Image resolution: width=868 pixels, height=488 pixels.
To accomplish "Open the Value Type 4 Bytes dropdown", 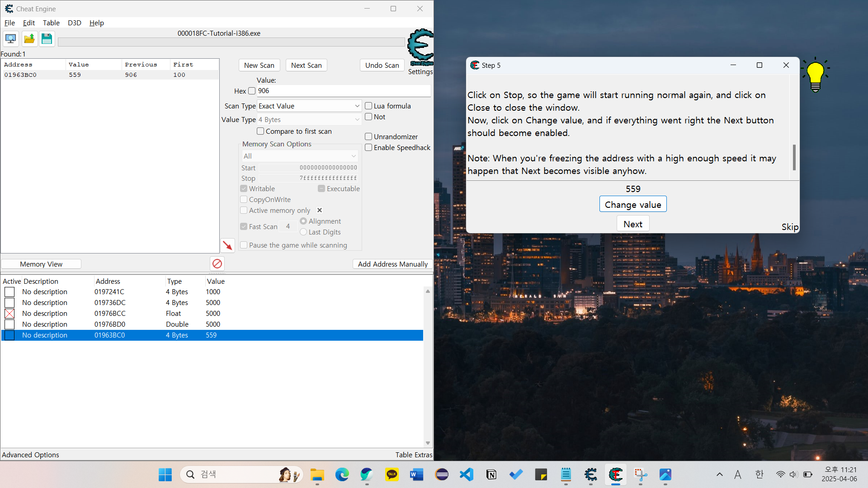I will (x=309, y=119).
